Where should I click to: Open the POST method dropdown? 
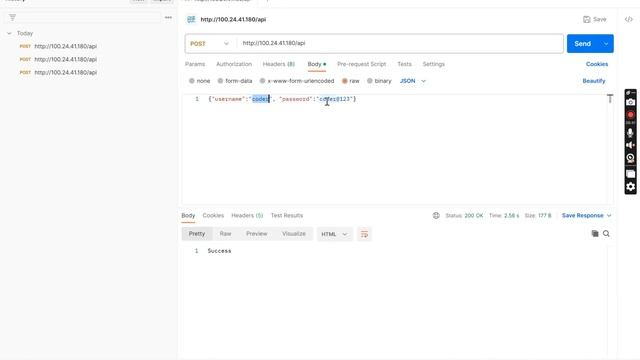tap(210, 44)
